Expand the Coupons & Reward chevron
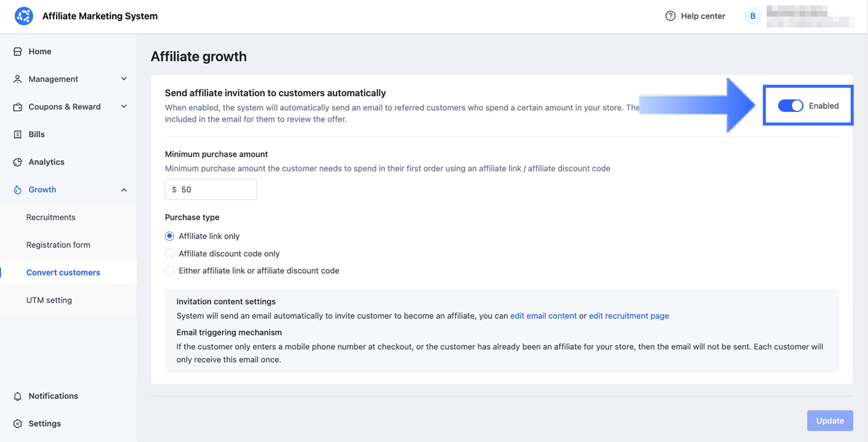 [x=124, y=107]
